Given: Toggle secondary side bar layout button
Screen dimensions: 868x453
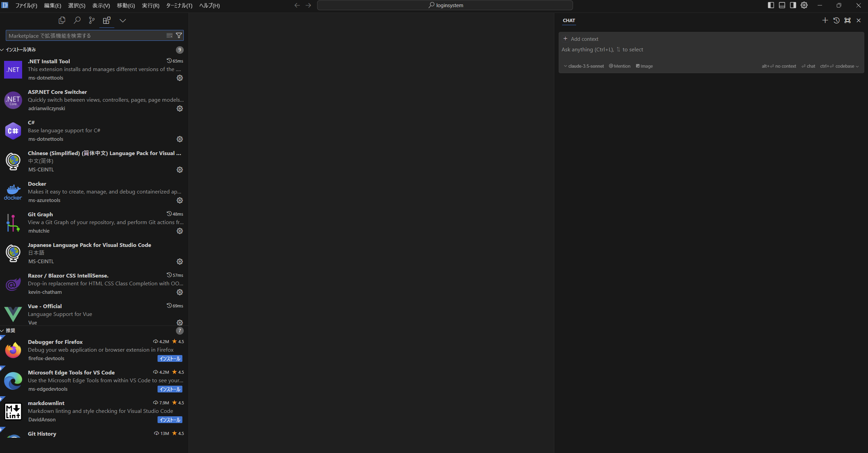Looking at the screenshot, I should (793, 5).
